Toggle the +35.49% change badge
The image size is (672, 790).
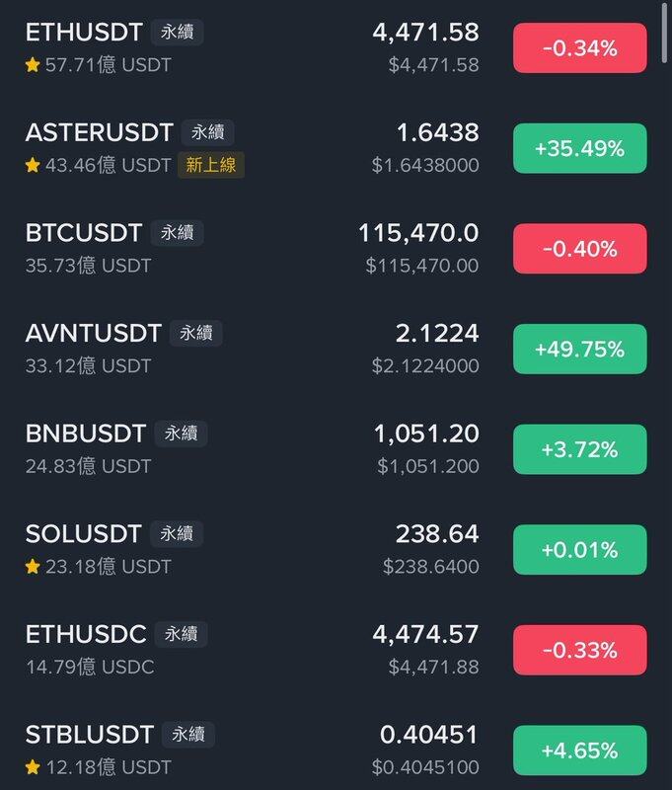pos(580,148)
